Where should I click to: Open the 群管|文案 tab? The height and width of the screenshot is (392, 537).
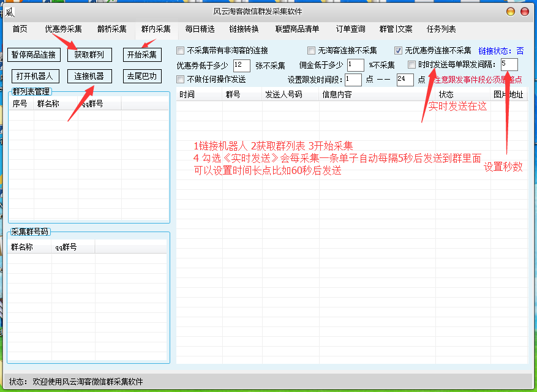tap(396, 29)
